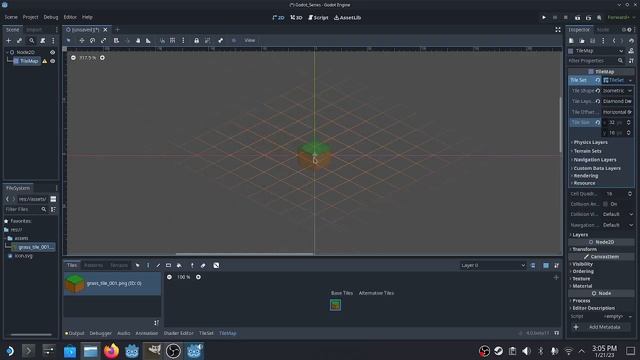Open the Debug menu
The width and height of the screenshot is (640, 360).
tap(51, 17)
